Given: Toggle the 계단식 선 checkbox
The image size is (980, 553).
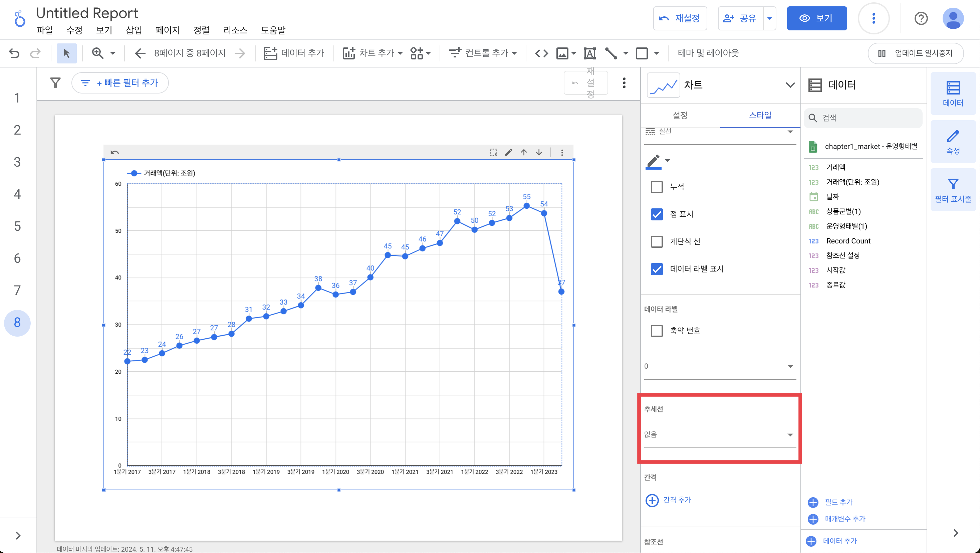Looking at the screenshot, I should click(x=657, y=242).
